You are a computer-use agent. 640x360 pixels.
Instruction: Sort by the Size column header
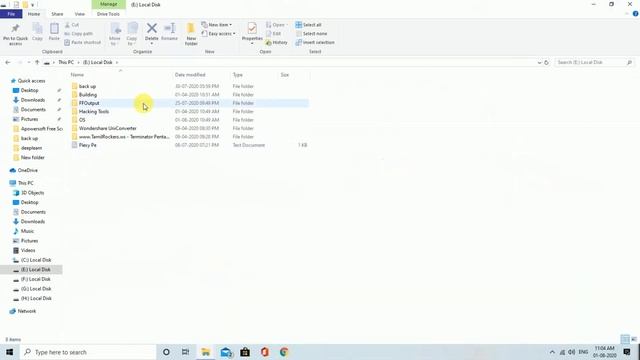click(284, 75)
